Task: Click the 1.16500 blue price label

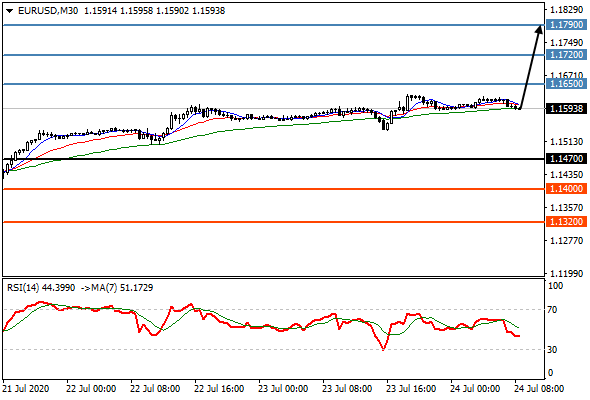Action: pyautogui.click(x=566, y=84)
